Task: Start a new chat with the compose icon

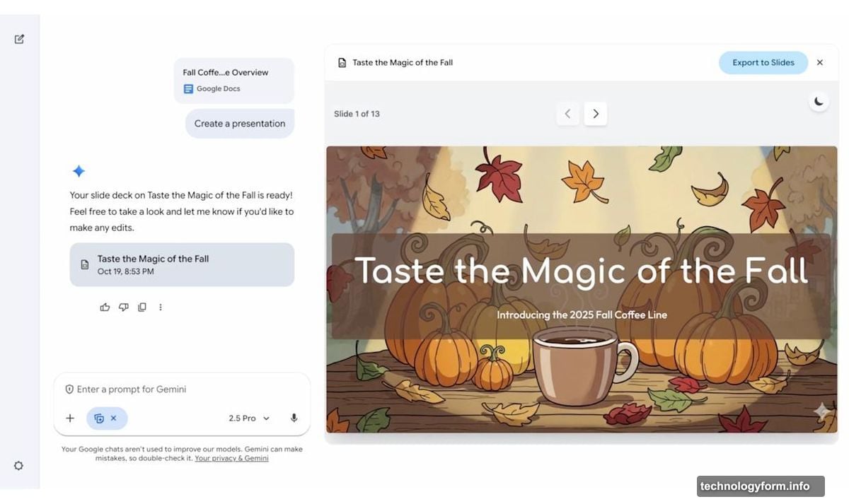Action: [19, 39]
